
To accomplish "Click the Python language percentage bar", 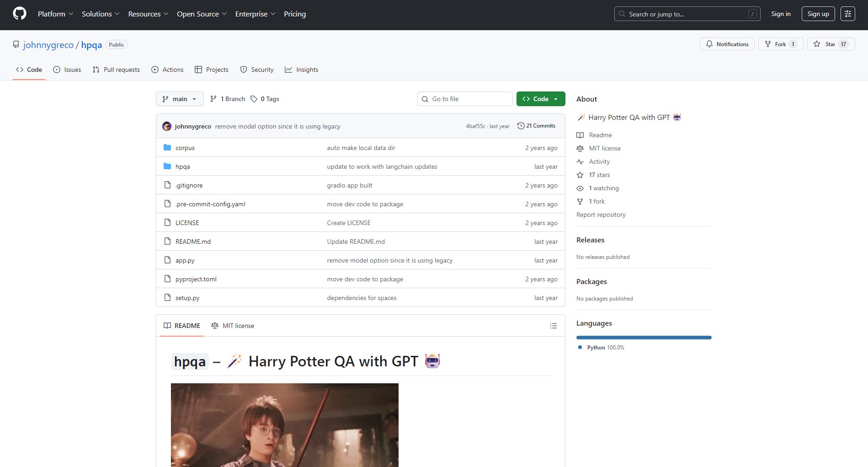I will (644, 337).
